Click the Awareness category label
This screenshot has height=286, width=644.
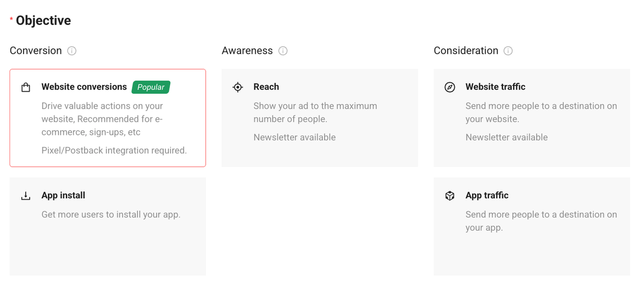247,51
